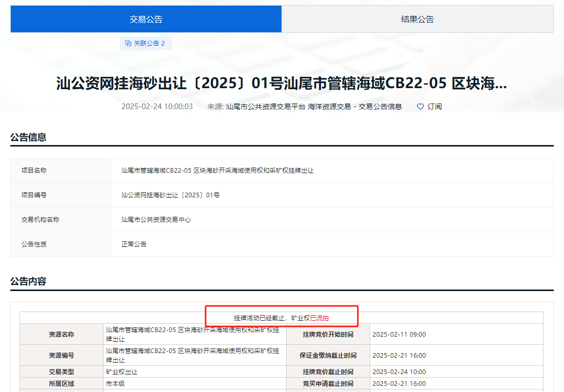Click the red 流拍 status text
The height and width of the screenshot is (392, 564).
[x=323, y=318]
